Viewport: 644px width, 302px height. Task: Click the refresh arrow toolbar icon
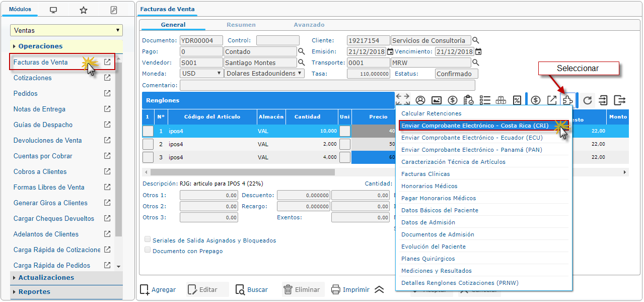[587, 100]
